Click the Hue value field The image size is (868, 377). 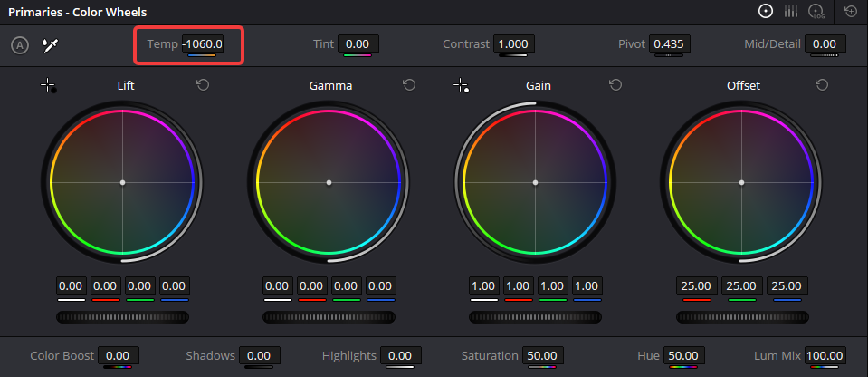(x=683, y=355)
